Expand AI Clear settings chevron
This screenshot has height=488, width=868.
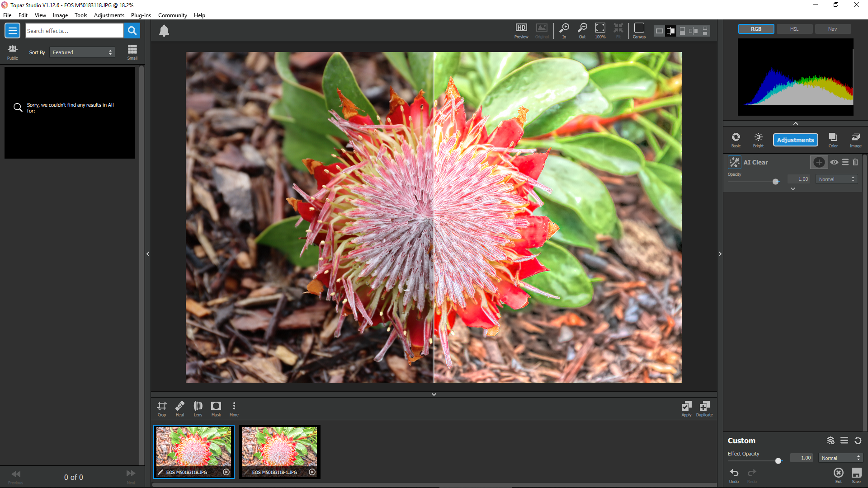(793, 189)
